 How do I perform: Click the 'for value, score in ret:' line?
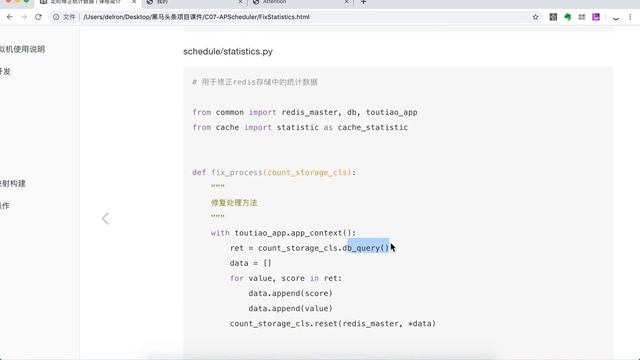point(286,278)
